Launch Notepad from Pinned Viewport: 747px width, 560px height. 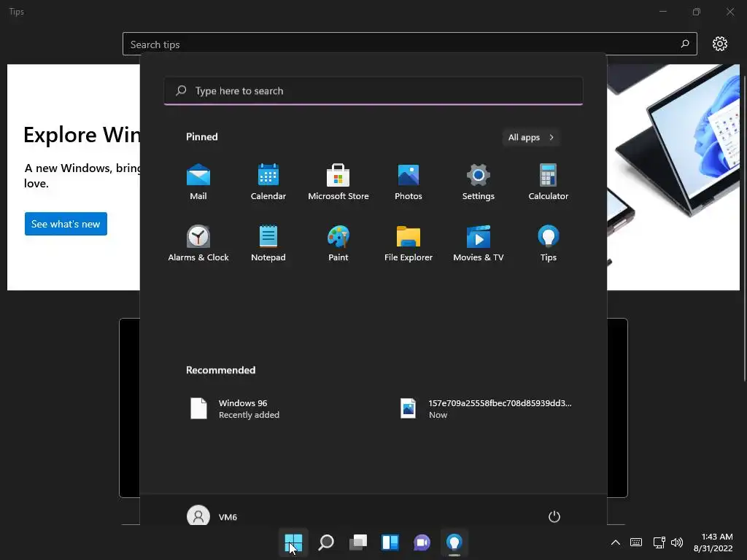(268, 244)
